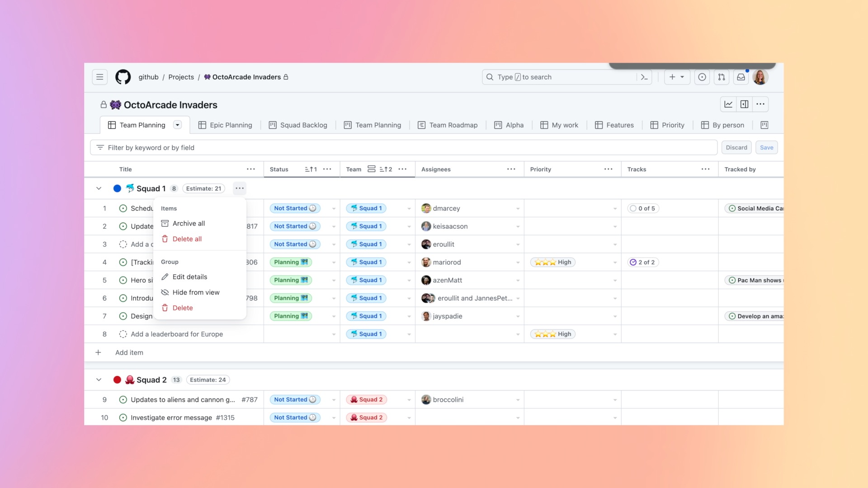Open the command palette icon
Viewport: 868px width, 488px height.
(644, 77)
